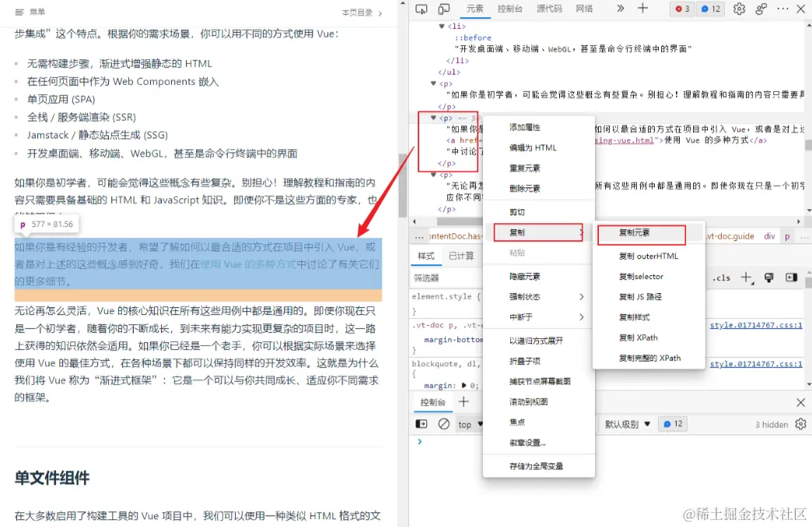Open the feedback/profile icon beside settings
The width and height of the screenshot is (812, 527).
click(x=761, y=9)
